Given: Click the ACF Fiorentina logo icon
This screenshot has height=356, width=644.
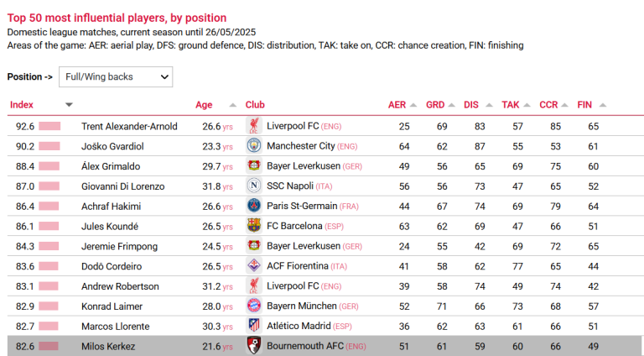Looking at the screenshot, I should pyautogui.click(x=254, y=266).
